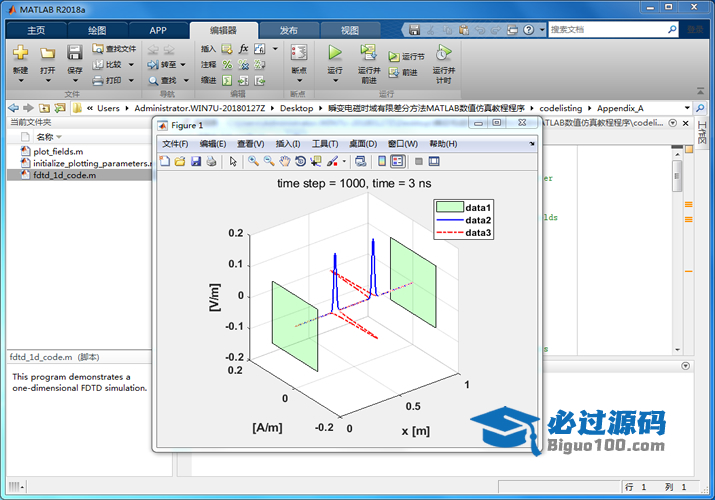Click Run and Time (运行并计时) icon

point(444,53)
